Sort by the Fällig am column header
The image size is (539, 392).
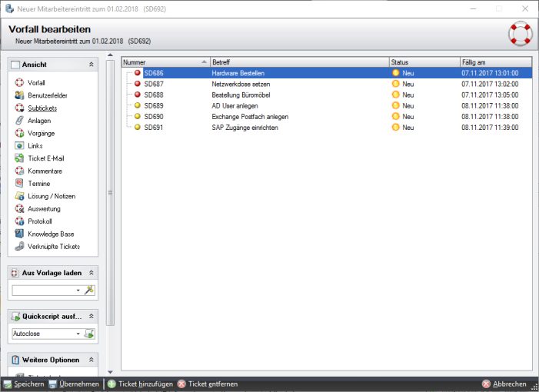(496, 62)
